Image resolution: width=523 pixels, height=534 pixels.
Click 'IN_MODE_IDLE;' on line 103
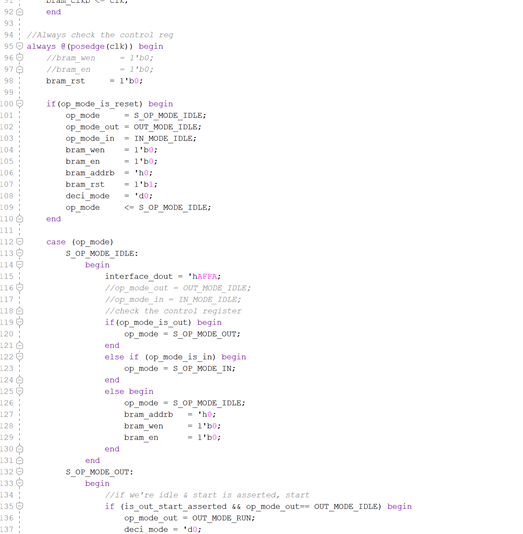(x=165, y=139)
